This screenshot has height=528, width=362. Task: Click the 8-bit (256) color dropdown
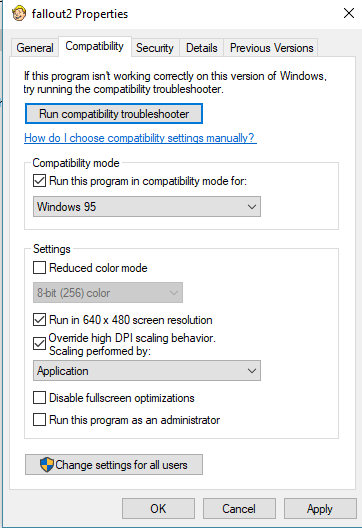pyautogui.click(x=108, y=293)
